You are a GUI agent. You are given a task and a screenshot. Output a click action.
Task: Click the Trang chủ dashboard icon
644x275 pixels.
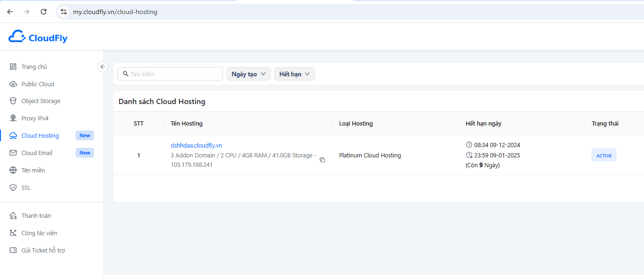pyautogui.click(x=13, y=67)
